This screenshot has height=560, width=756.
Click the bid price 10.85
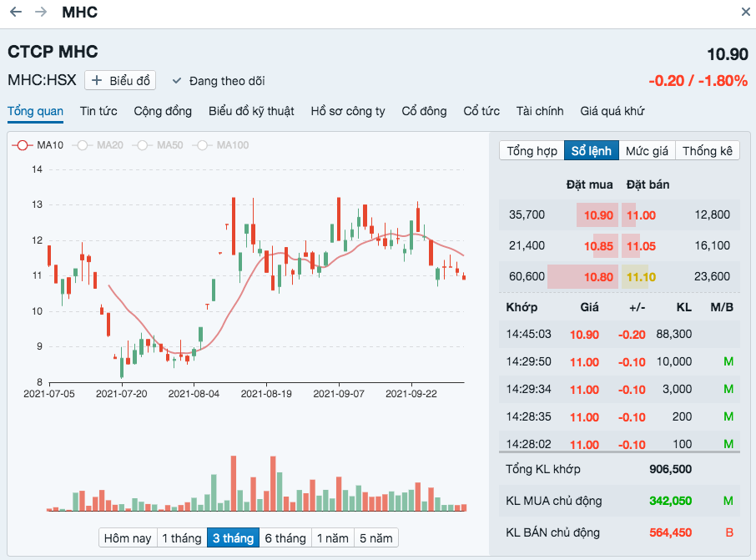pyautogui.click(x=598, y=246)
